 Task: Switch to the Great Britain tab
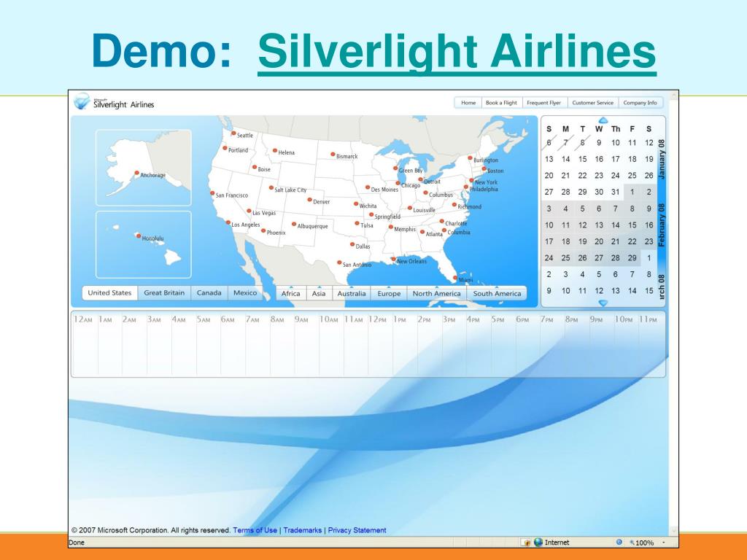(x=164, y=293)
